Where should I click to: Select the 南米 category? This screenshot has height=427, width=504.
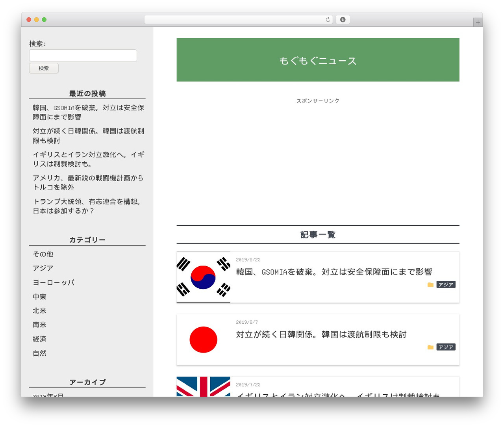coord(39,325)
